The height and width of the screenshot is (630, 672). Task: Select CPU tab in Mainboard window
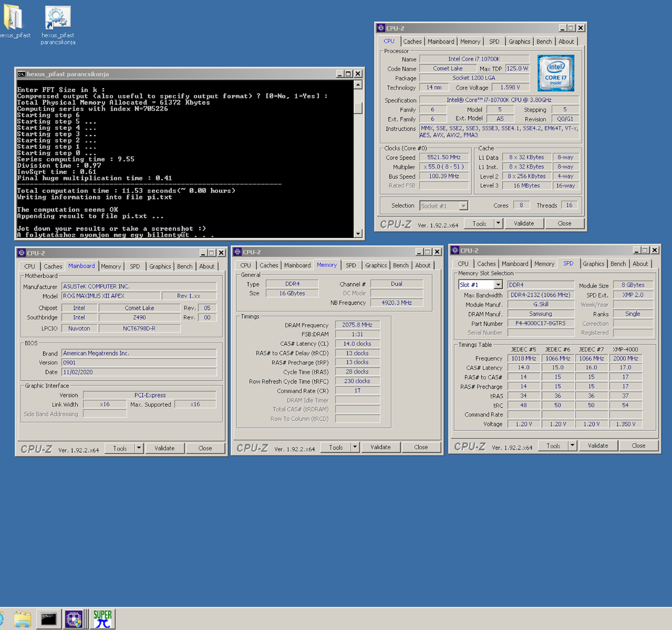(x=29, y=266)
